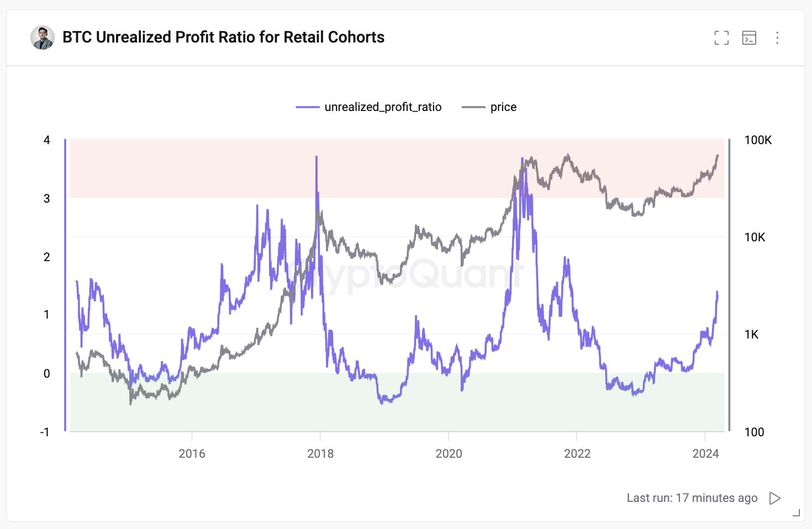Click the purple unrealized_profit_ratio legend line marker
Screen dimensions: 812x529
(x=308, y=107)
